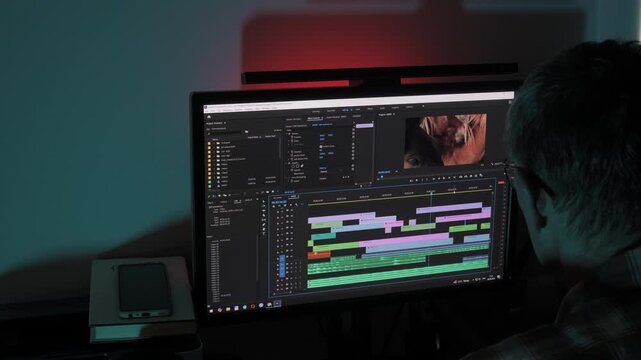Open the Windows Start menu
641x360 pixels.
[x=211, y=310]
